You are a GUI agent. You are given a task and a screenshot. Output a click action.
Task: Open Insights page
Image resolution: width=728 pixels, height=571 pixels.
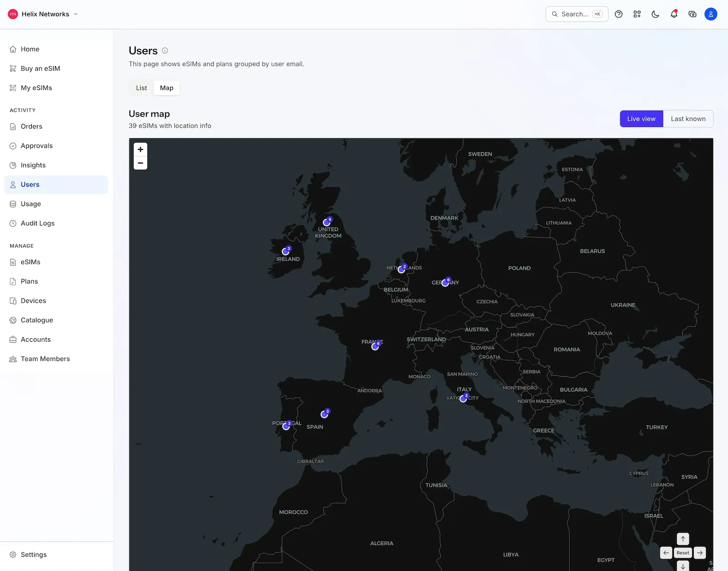(x=56, y=165)
